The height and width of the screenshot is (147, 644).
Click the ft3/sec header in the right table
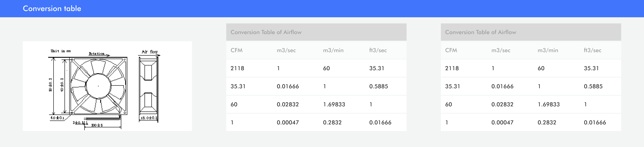click(592, 50)
